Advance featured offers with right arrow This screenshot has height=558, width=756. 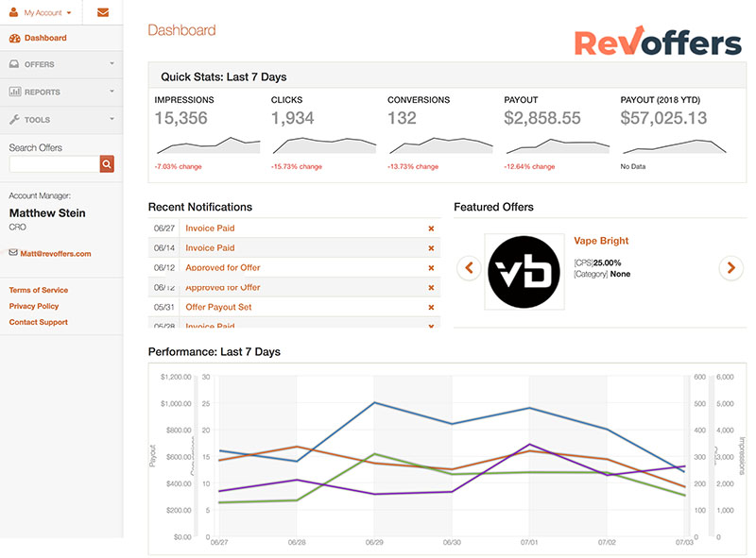pos(730,268)
